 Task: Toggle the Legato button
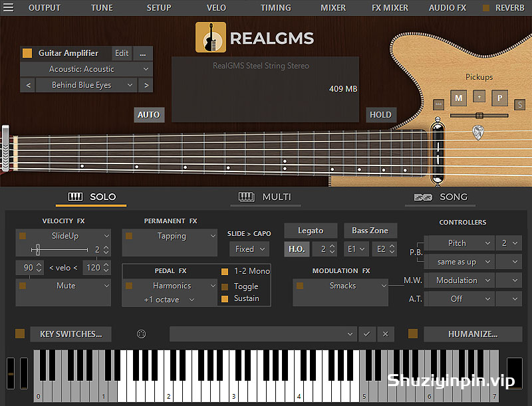pos(311,231)
